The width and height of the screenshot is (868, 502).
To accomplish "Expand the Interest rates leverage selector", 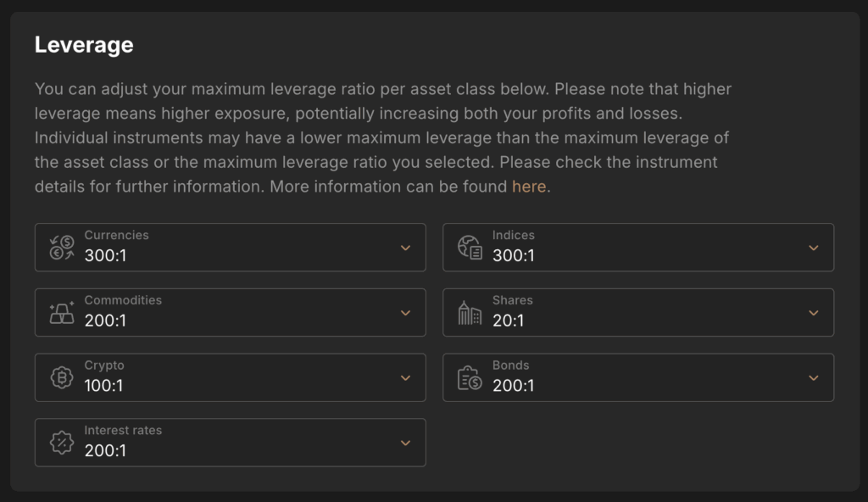I will tap(407, 442).
